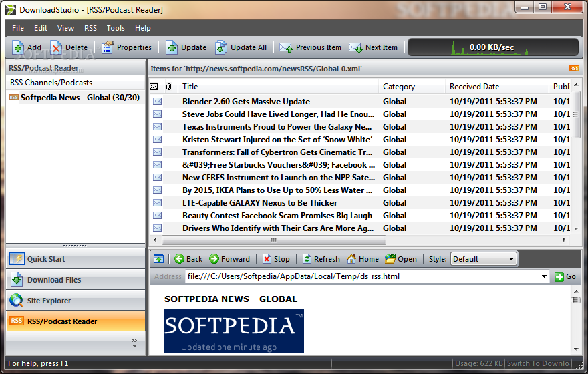Click the orange RSS icon beside the items header
The height and width of the screenshot is (374, 588).
tap(574, 69)
